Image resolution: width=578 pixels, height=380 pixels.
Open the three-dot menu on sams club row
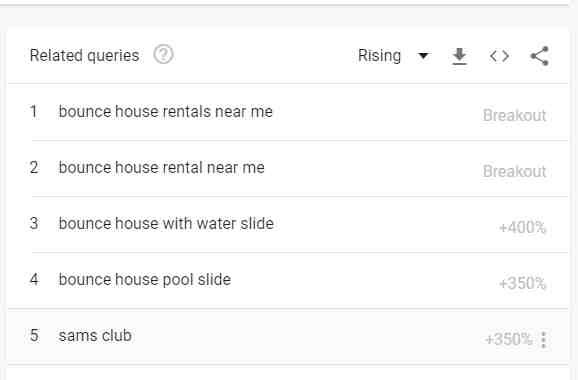click(x=543, y=339)
